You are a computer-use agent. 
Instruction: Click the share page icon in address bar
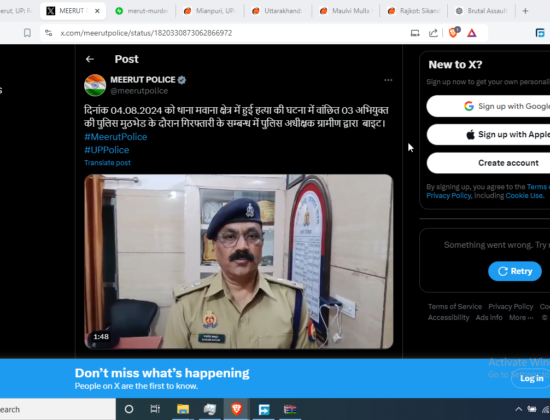(433, 33)
